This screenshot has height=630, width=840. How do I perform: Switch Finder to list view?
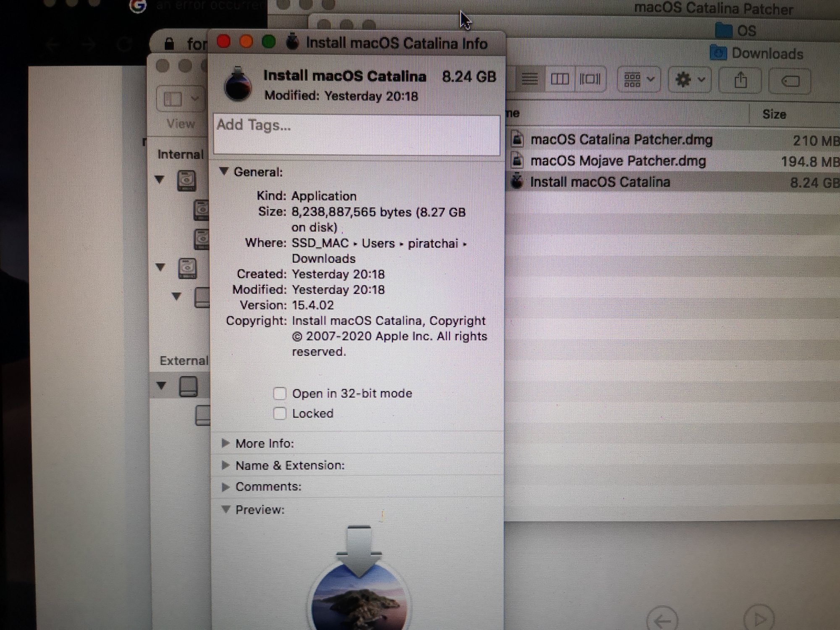(x=530, y=79)
